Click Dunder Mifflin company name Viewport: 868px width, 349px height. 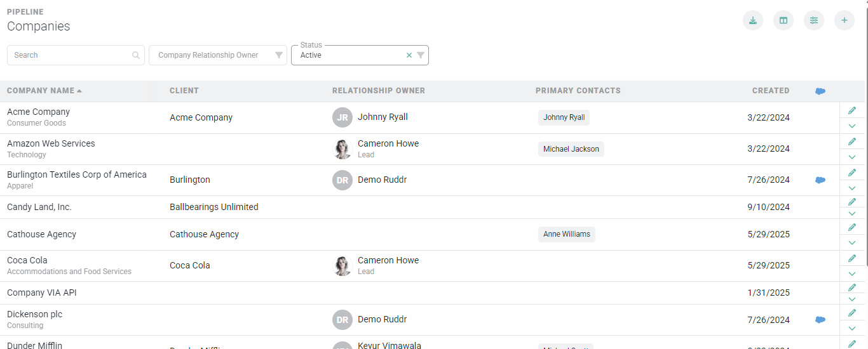(x=34, y=345)
